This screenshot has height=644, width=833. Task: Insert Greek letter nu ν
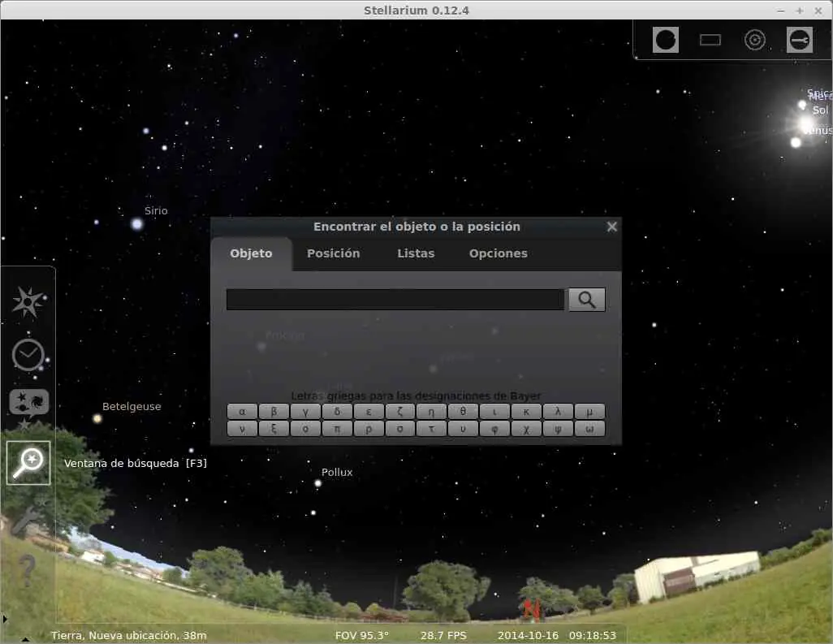pos(242,429)
